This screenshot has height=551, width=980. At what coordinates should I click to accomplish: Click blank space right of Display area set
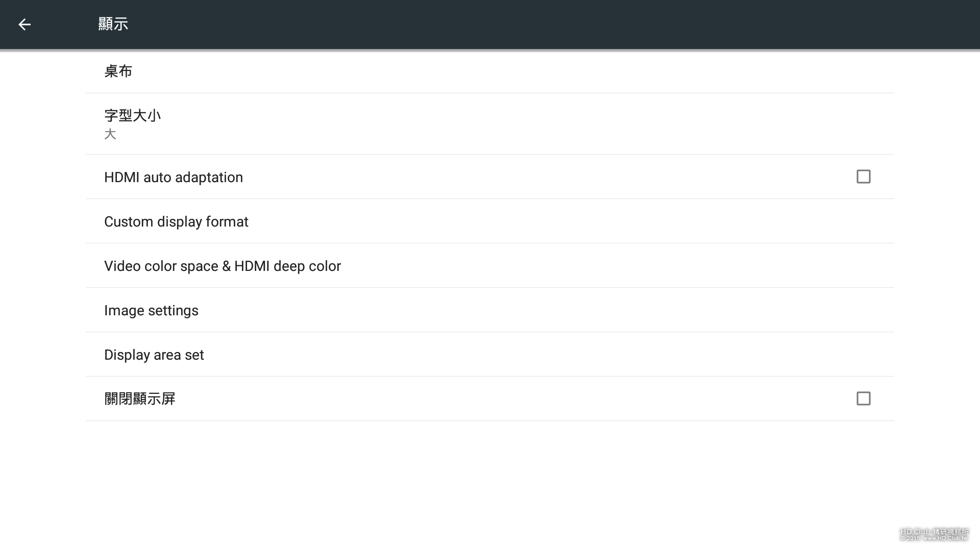point(561,355)
